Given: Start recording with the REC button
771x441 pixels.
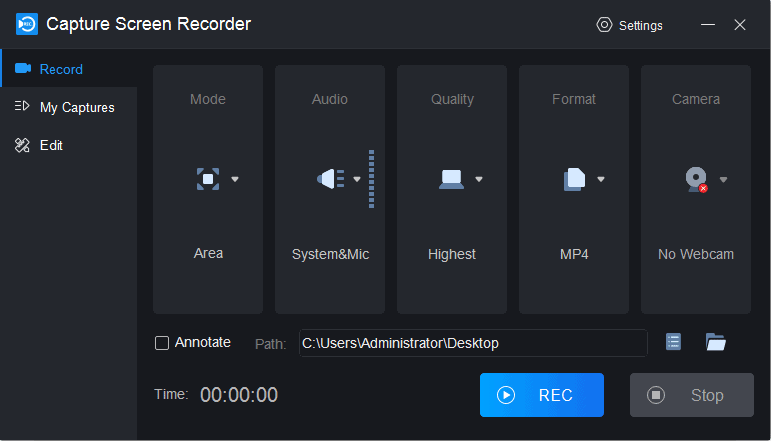Looking at the screenshot, I should (x=542, y=395).
